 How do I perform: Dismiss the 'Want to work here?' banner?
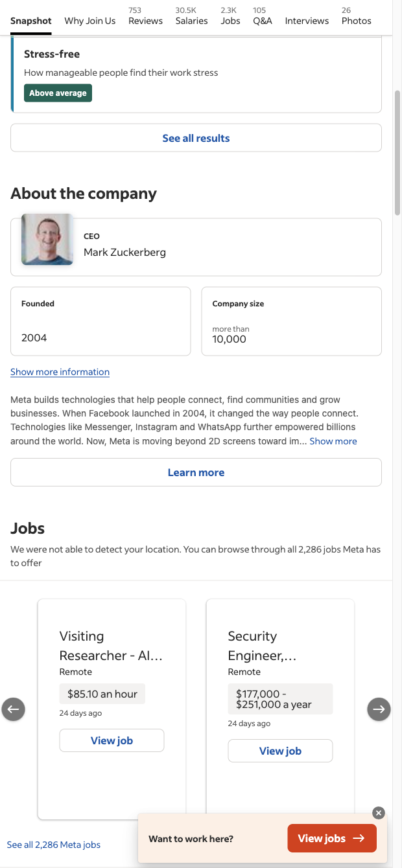(379, 813)
